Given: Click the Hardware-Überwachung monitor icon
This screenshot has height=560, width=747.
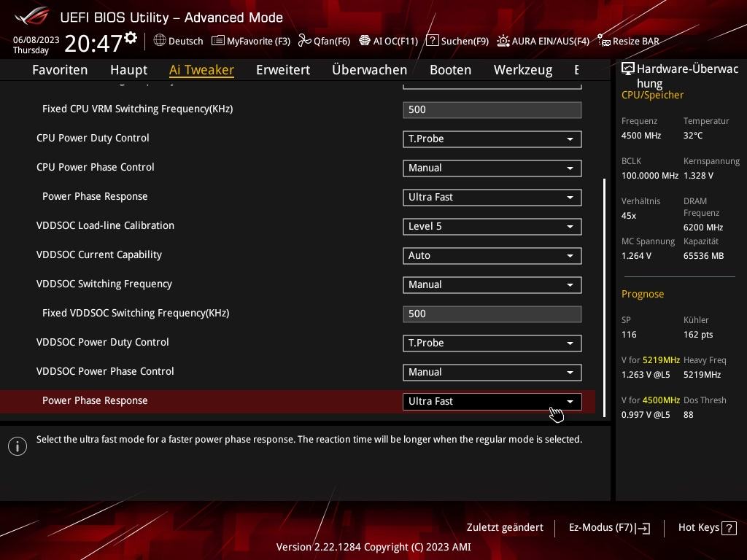Looking at the screenshot, I should pos(628,69).
